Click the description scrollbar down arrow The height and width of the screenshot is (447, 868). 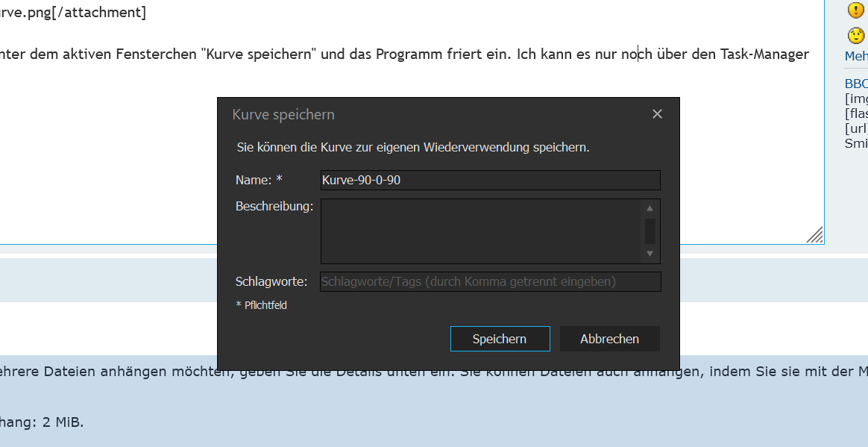(x=650, y=254)
